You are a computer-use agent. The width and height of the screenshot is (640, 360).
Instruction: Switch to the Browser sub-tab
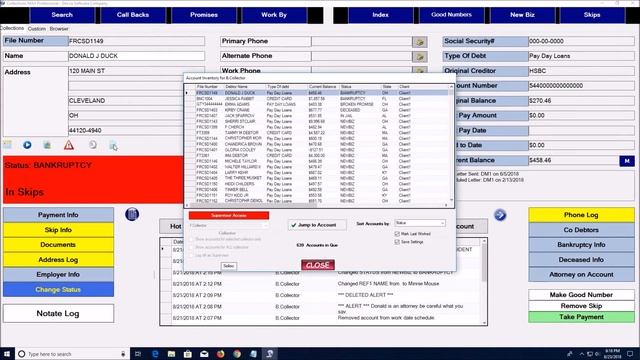point(59,29)
